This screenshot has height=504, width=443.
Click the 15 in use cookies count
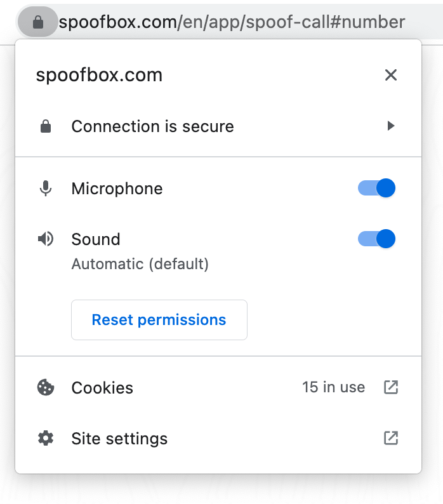tap(333, 387)
